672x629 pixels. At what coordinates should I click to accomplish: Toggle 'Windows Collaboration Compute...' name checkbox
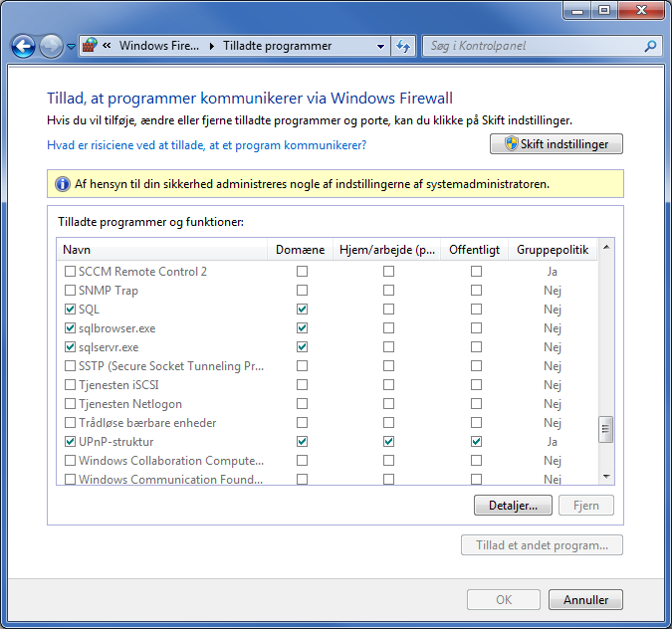(x=70, y=460)
